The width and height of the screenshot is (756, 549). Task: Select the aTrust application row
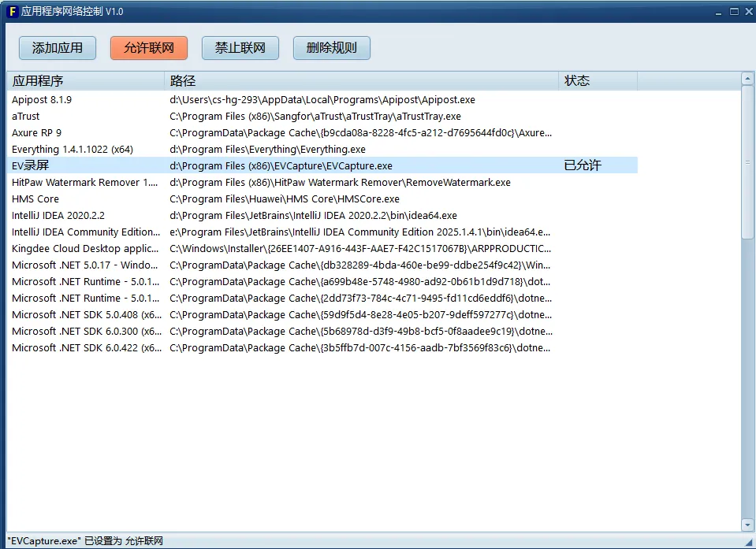click(x=322, y=117)
